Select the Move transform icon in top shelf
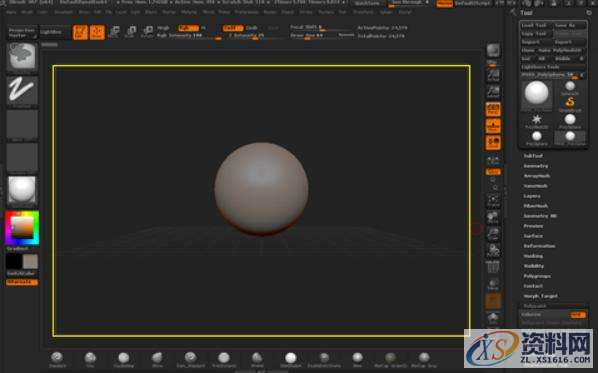Viewport: 598px width, 373px height. coord(114,32)
